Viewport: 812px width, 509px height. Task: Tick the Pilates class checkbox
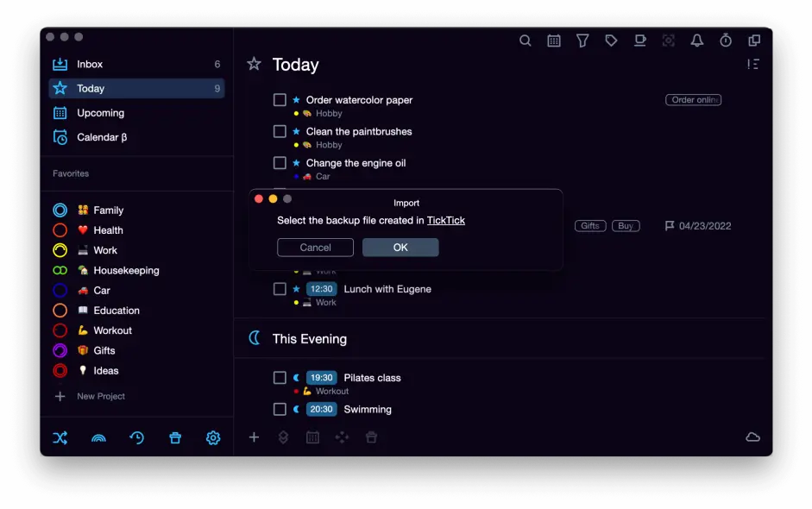point(280,378)
